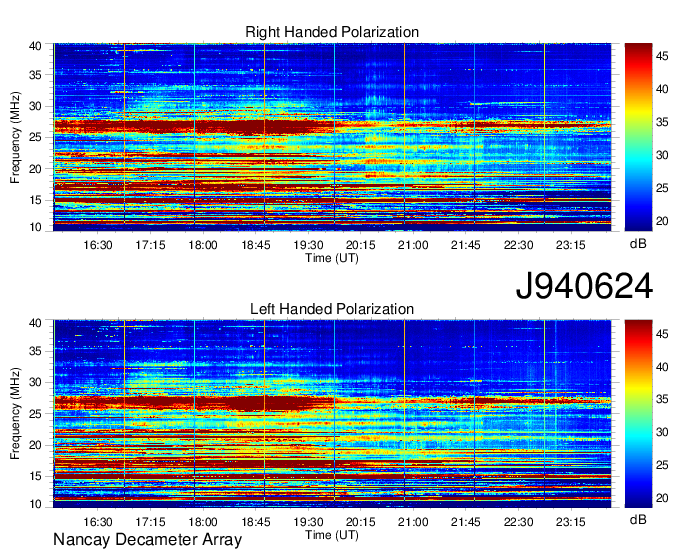Click the 'Frequency (MHz)' label of lower plot

pyautogui.click(x=15, y=414)
